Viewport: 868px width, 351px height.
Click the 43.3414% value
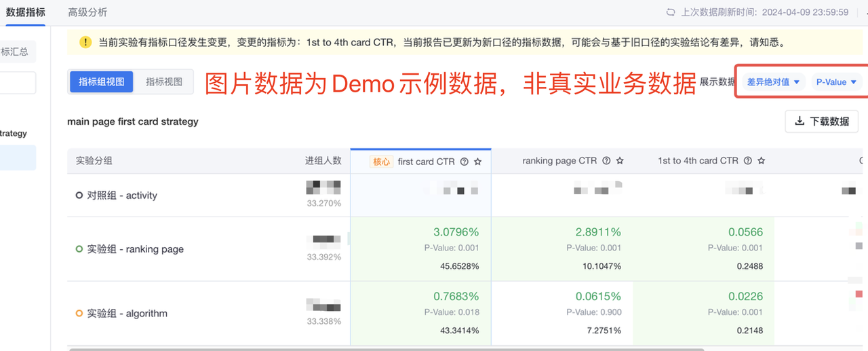coord(460,331)
